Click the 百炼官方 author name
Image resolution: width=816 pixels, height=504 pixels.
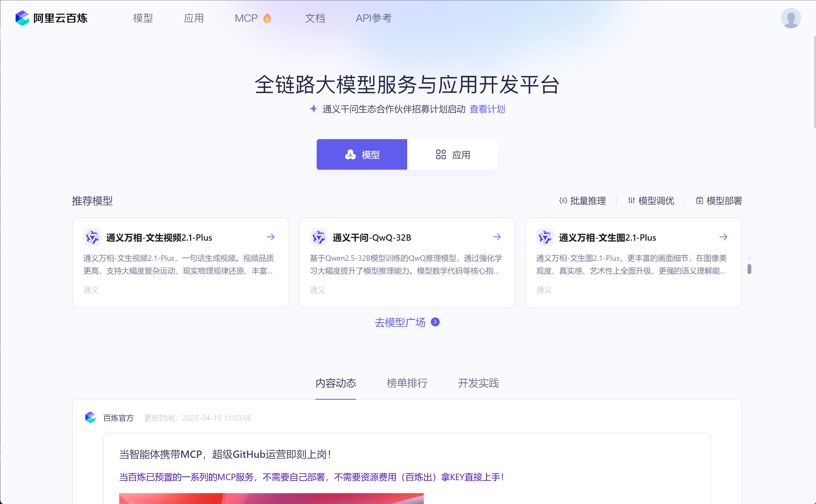point(119,418)
